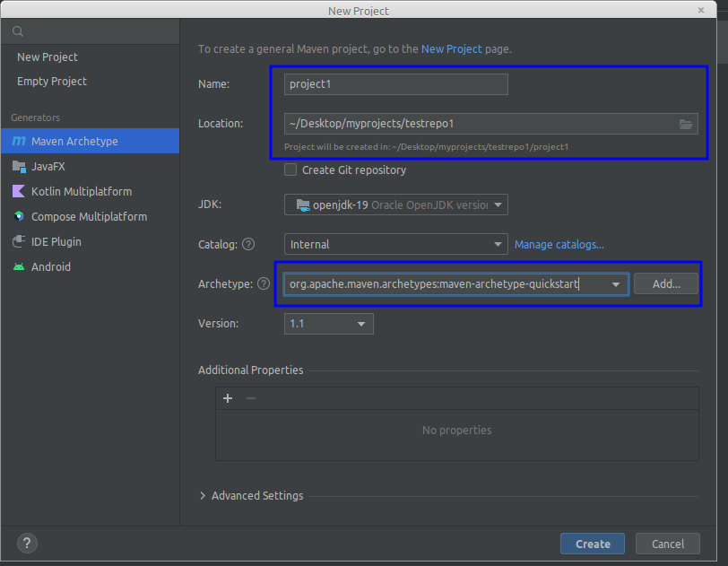Select Empty Project in the sidebar
This screenshot has height=566, width=728.
coord(52,81)
